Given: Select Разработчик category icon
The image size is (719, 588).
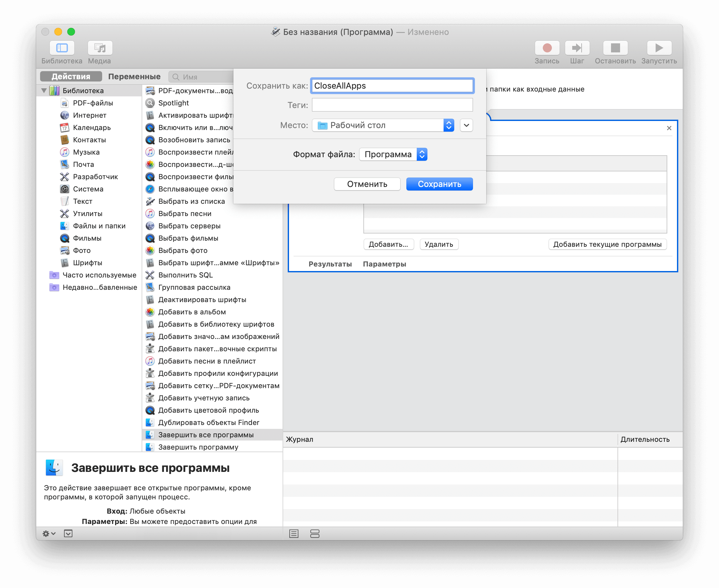Looking at the screenshot, I should (64, 177).
